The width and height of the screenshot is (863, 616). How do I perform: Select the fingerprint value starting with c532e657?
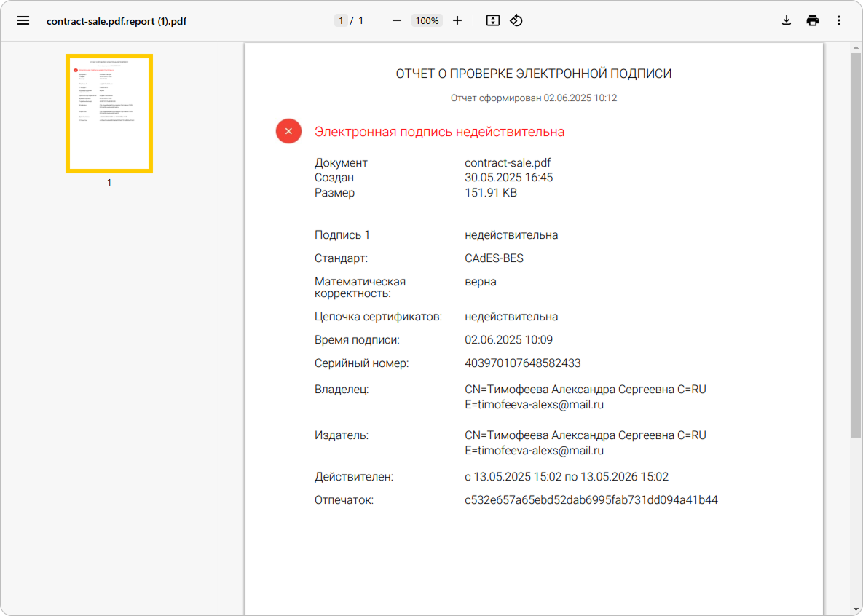click(591, 500)
